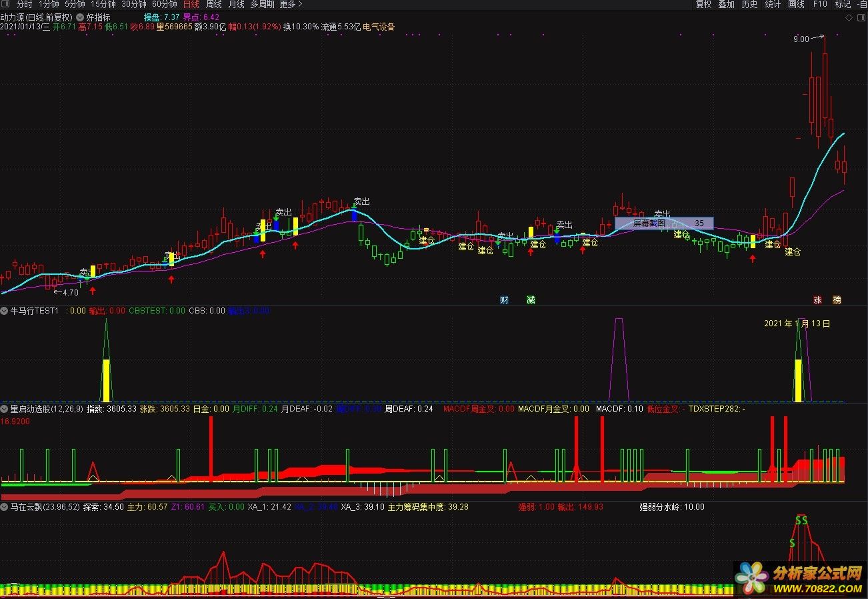The image size is (868, 599).
Task: Click the 2021年1月13日 date label
Action: [797, 324]
